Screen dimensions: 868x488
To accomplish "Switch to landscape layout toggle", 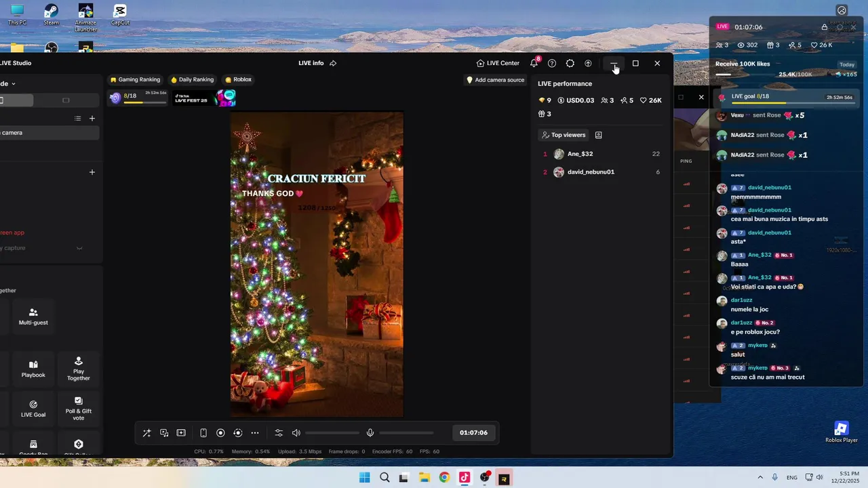I will pyautogui.click(x=66, y=100).
